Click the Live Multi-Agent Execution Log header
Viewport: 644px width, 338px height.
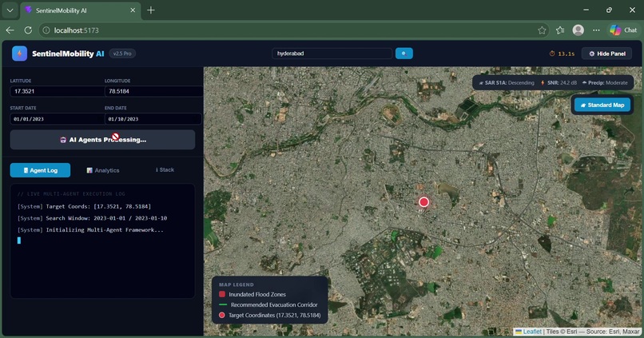71,194
